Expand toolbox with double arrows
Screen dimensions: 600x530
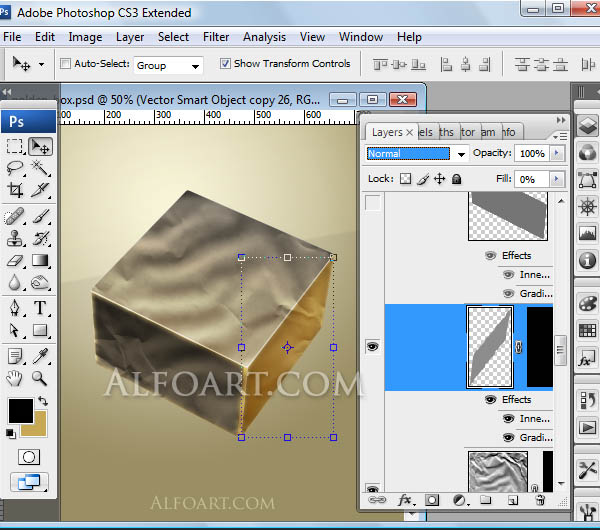click(x=7, y=91)
